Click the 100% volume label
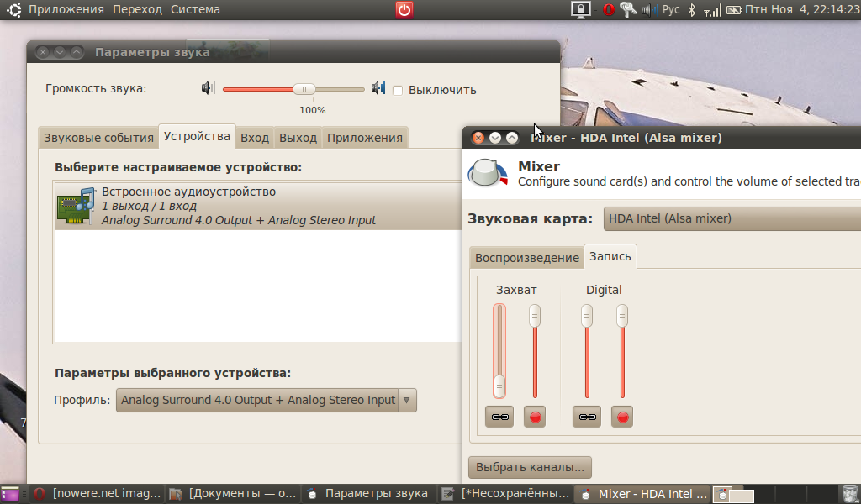The width and height of the screenshot is (861, 504). [x=313, y=110]
